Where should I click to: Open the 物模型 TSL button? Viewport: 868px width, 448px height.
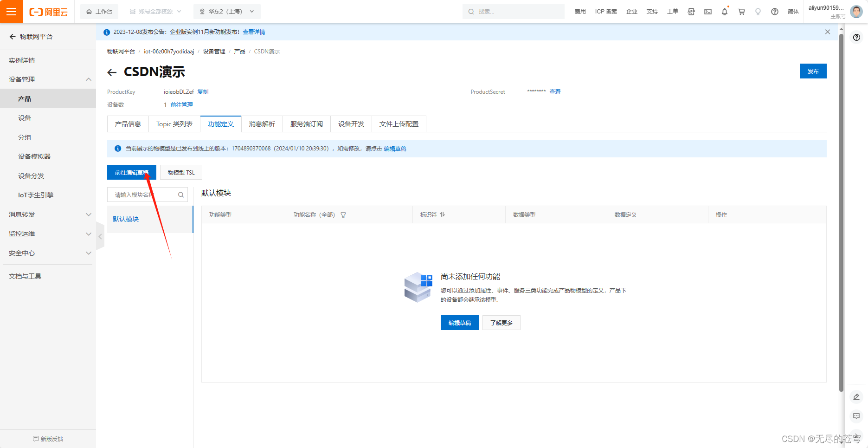[x=181, y=172]
